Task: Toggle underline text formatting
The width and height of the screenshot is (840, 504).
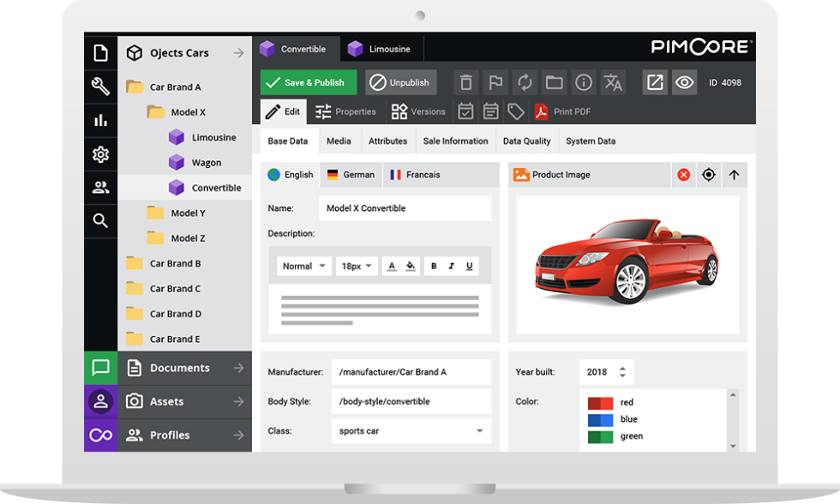Action: pos(470,267)
